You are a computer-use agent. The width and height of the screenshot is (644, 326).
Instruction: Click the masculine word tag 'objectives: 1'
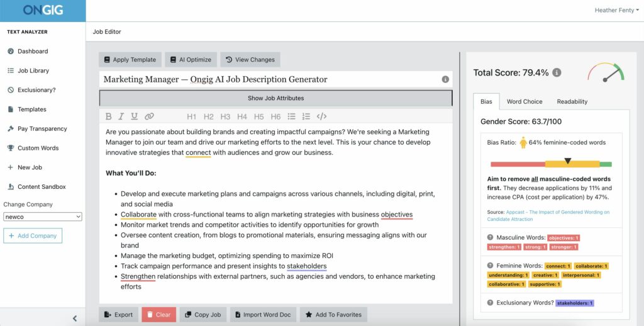563,238
